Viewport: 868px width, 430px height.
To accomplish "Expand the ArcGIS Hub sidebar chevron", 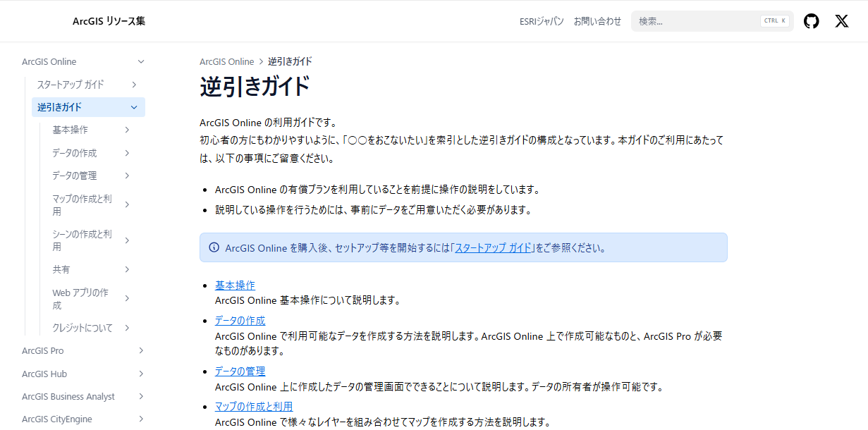I will pyautogui.click(x=141, y=374).
